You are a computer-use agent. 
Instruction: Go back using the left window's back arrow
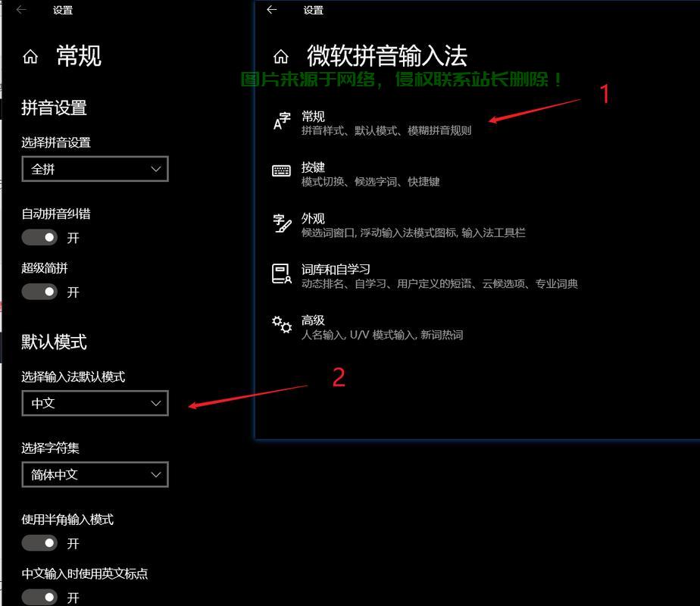click(21, 9)
